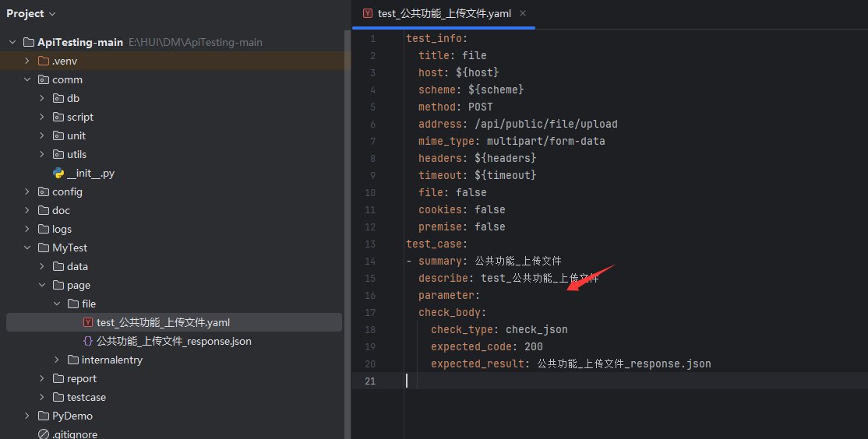Collapse the comm folder

(27, 79)
